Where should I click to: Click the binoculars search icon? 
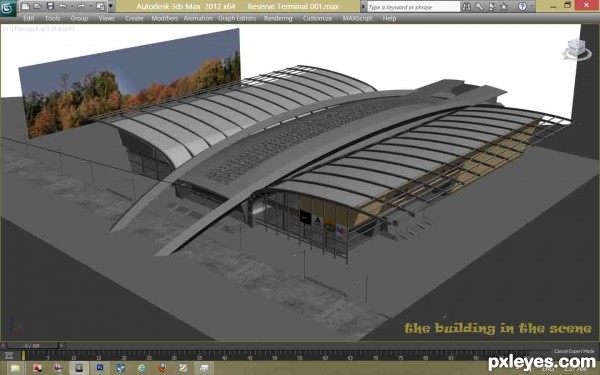tap(466, 7)
